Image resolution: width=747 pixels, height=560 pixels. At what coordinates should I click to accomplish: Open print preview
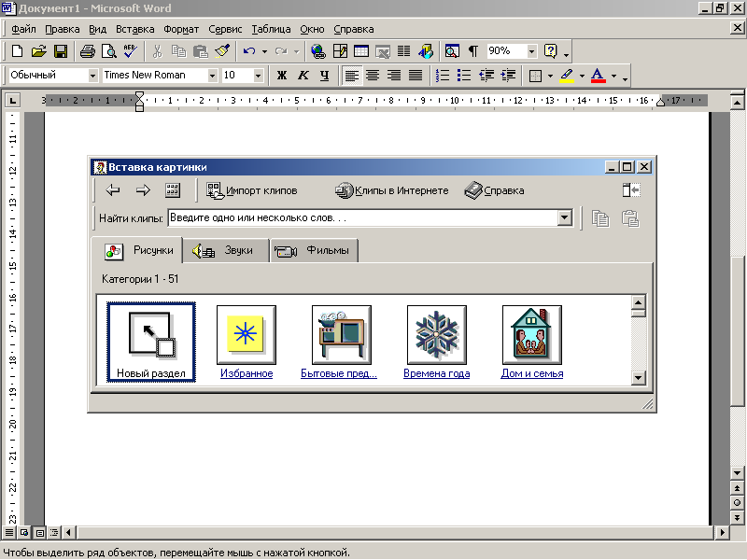[109, 51]
